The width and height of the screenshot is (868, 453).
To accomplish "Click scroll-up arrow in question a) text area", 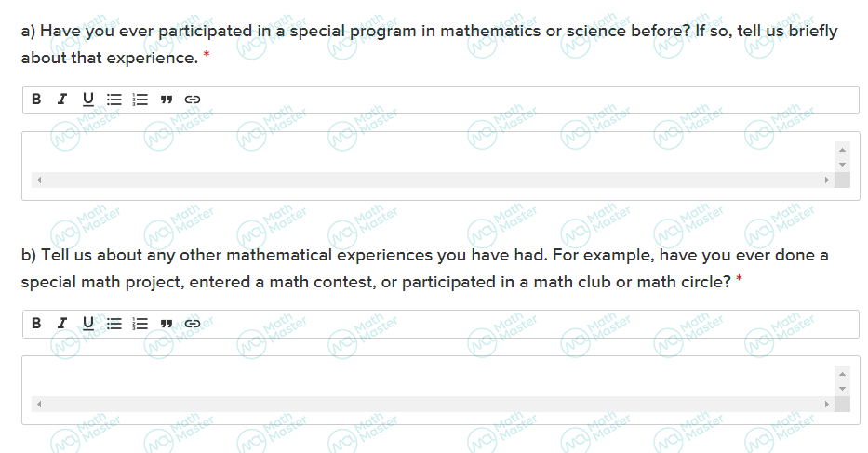I will click(x=842, y=150).
